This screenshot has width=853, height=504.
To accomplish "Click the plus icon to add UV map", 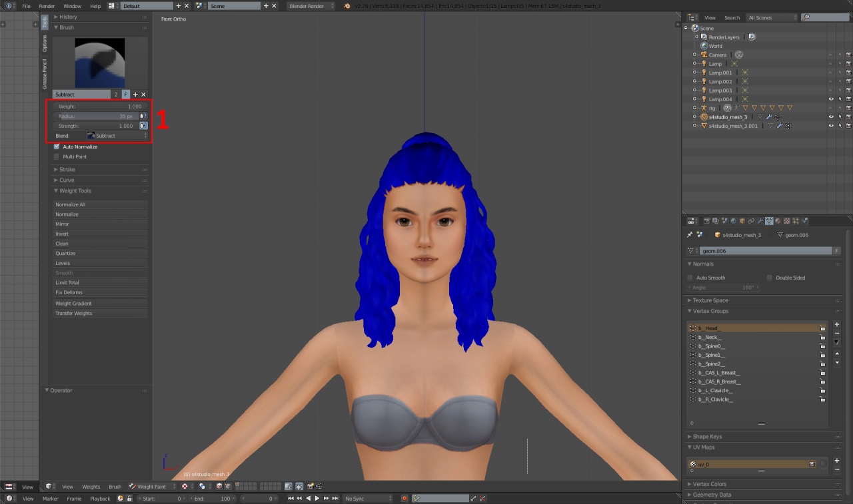I will click(837, 460).
